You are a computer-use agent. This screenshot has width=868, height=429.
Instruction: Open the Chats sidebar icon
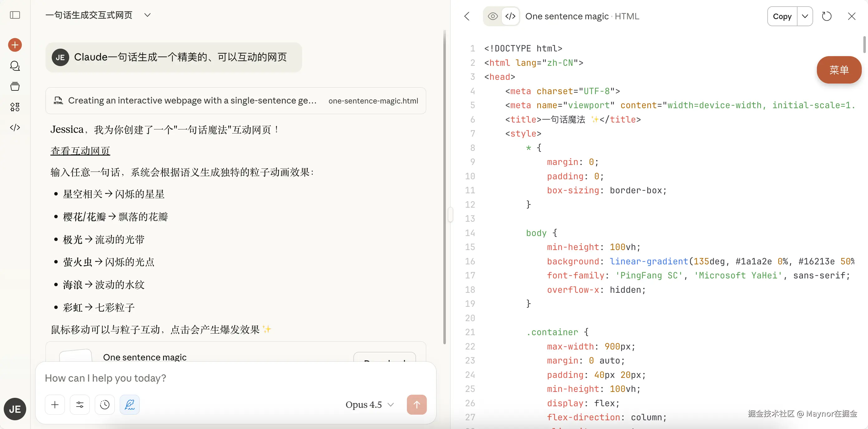(15, 66)
